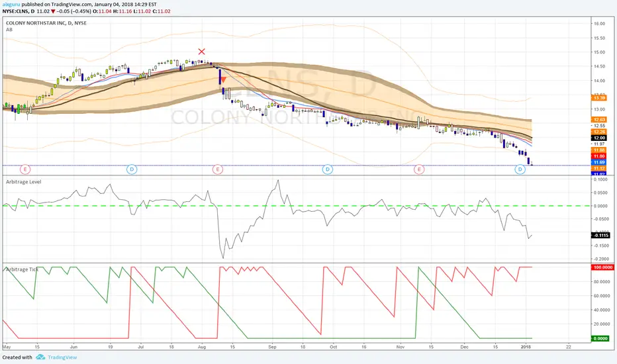Click the TradingView logo icon at bottom

(40, 357)
